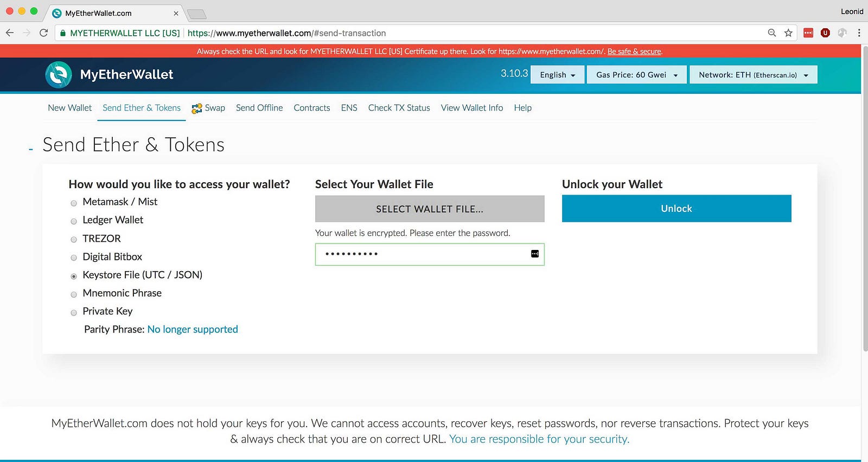
Task: Pick the Private Key radio option
Action: (74, 312)
